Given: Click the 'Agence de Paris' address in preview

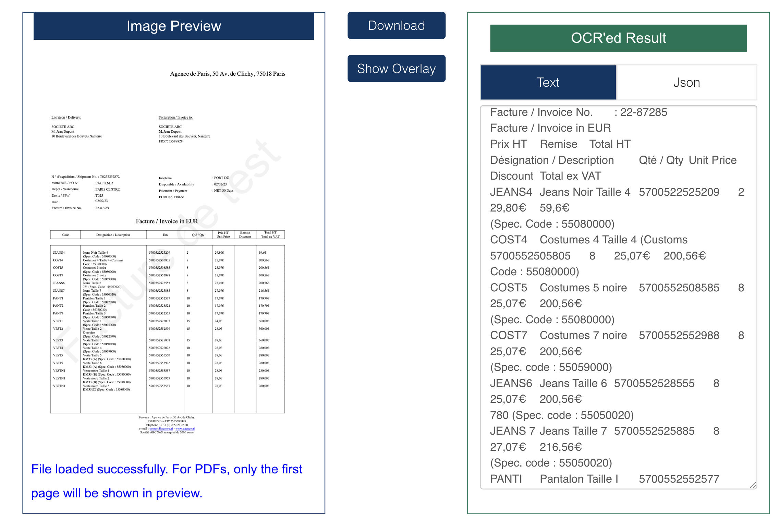Looking at the screenshot, I should pos(228,74).
